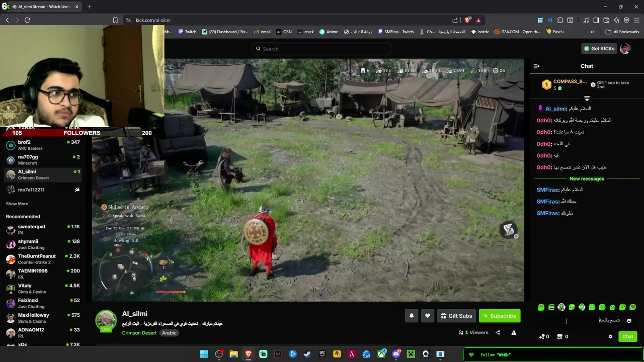Open the OSN bookmark
The height and width of the screenshot is (362, 644).
click(x=283, y=32)
